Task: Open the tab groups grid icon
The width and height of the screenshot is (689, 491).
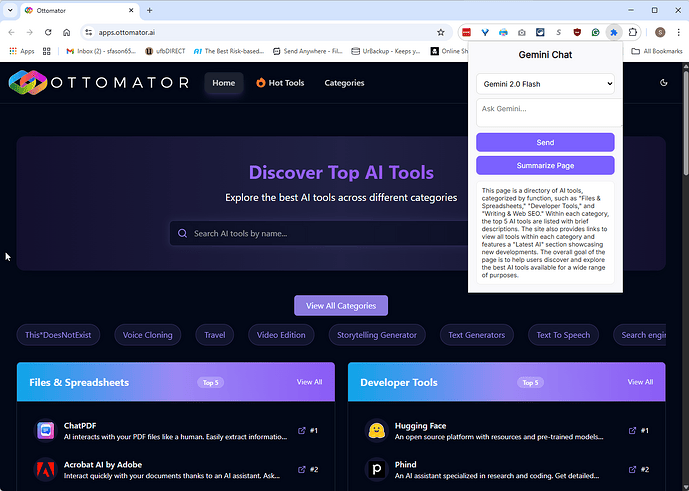Action: 47,51
